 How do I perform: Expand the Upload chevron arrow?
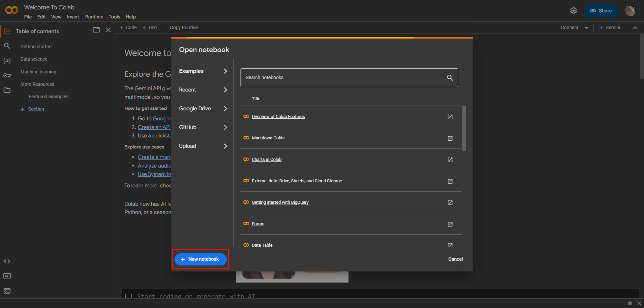point(225,146)
